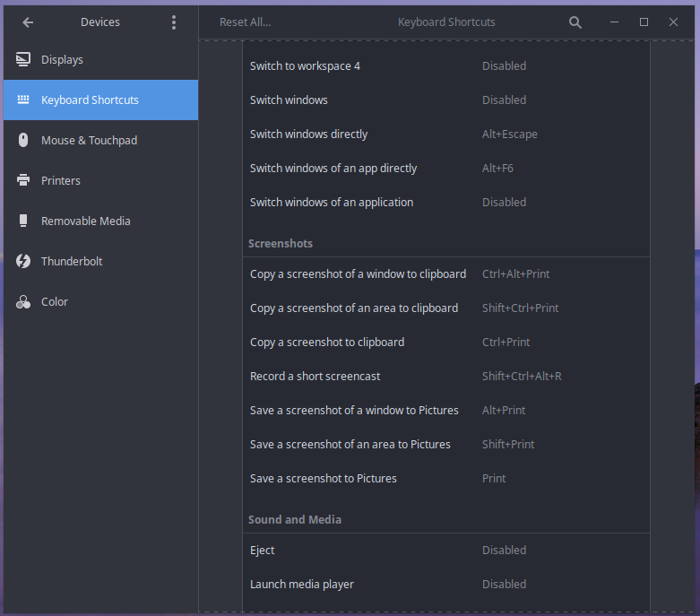
Task: Select Copy a screenshot to clipboard row
Action: click(x=445, y=343)
